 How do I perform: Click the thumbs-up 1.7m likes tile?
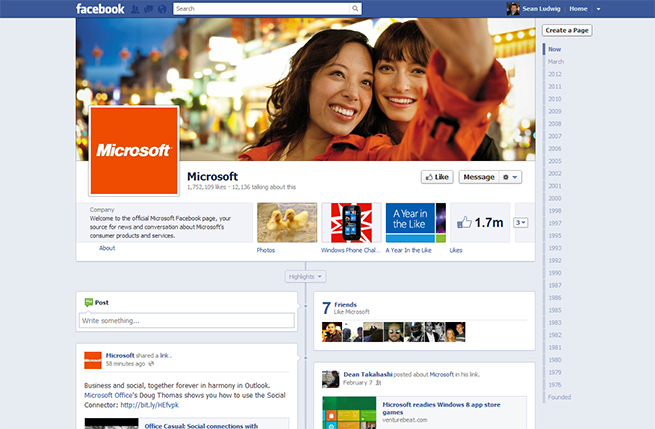[480, 222]
